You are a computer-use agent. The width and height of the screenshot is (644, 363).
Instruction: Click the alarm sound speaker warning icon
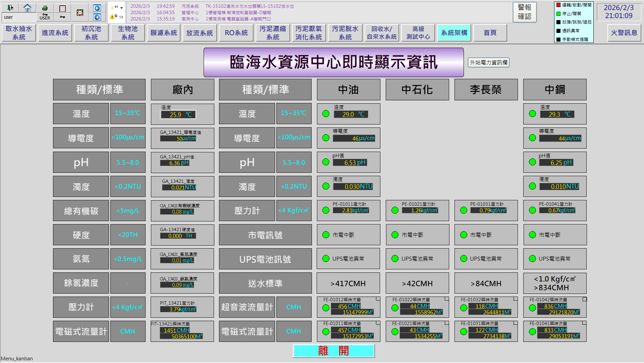tap(114, 7)
